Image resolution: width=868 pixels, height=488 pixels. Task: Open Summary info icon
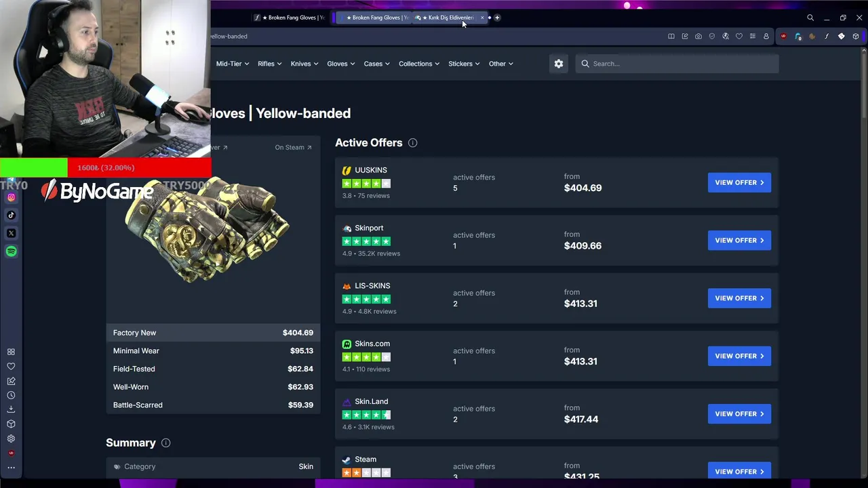(165, 443)
